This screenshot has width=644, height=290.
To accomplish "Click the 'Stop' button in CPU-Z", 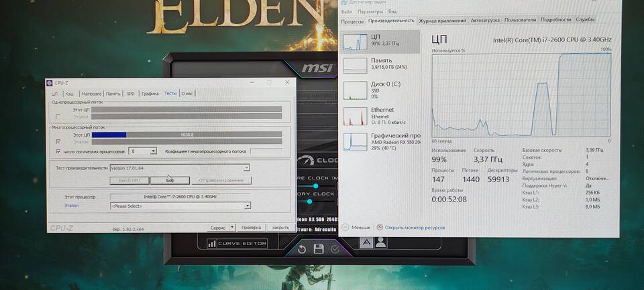I will pos(170,180).
